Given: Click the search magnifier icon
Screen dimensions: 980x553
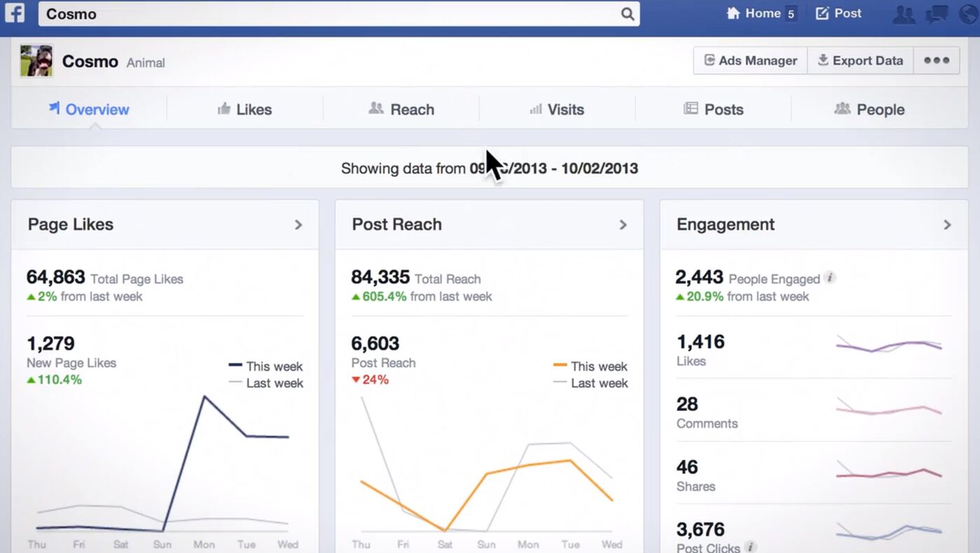Looking at the screenshot, I should (627, 14).
